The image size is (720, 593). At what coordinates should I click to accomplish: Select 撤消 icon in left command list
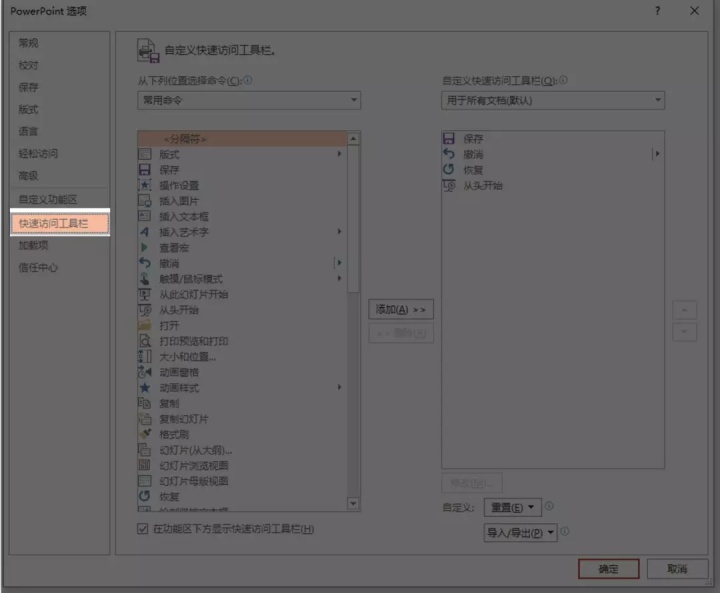(145, 263)
